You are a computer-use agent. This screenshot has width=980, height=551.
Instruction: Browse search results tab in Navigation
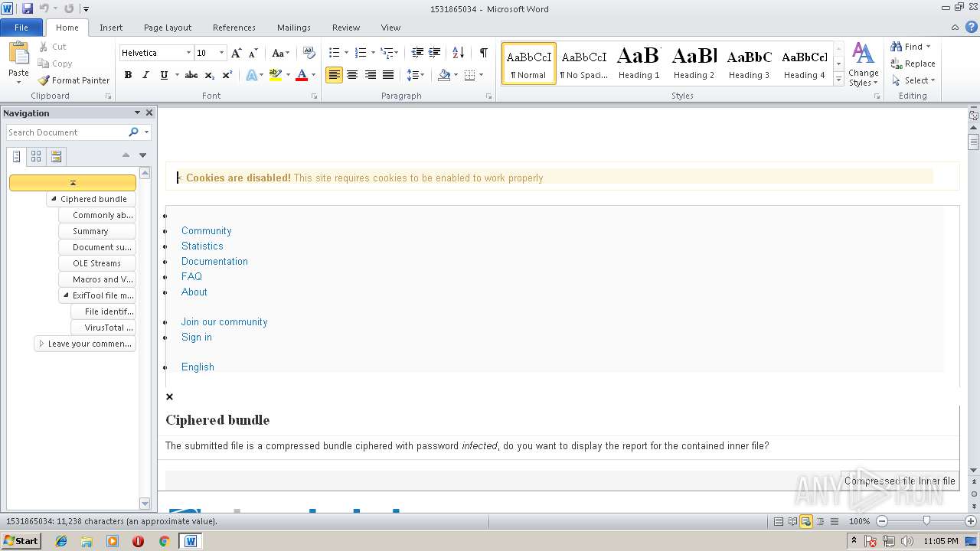point(56,156)
